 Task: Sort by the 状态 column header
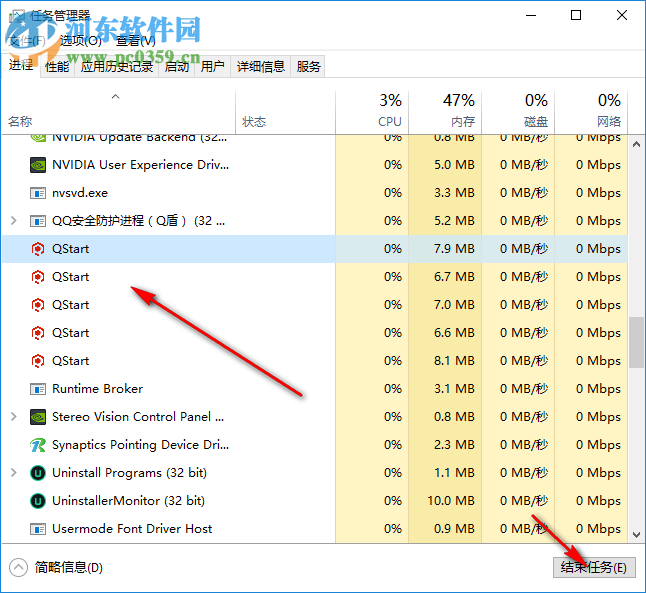click(x=285, y=113)
